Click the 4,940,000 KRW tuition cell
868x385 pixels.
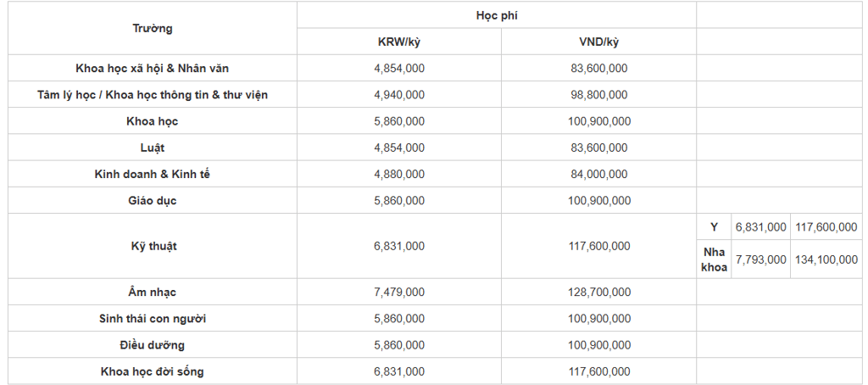click(399, 95)
